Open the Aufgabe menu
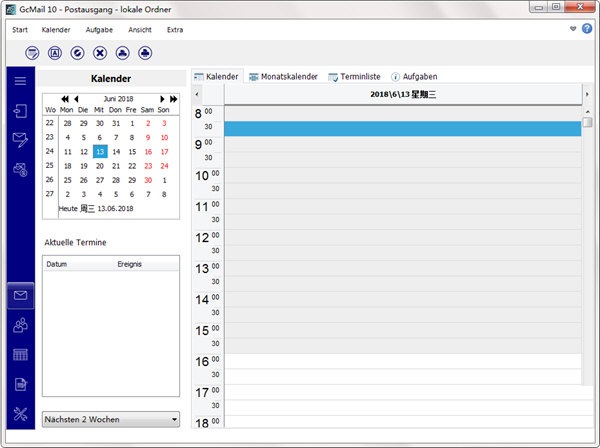600x448 pixels. [x=99, y=30]
